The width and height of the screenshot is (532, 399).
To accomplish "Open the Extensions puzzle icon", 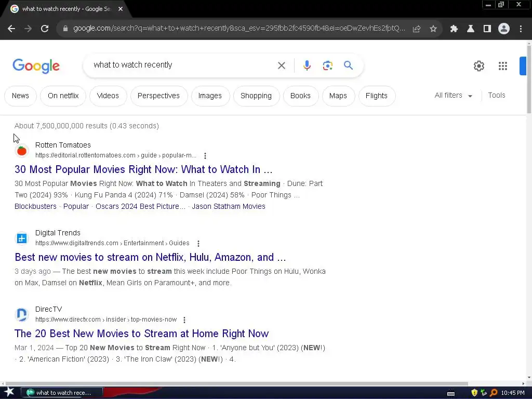I will [454, 29].
